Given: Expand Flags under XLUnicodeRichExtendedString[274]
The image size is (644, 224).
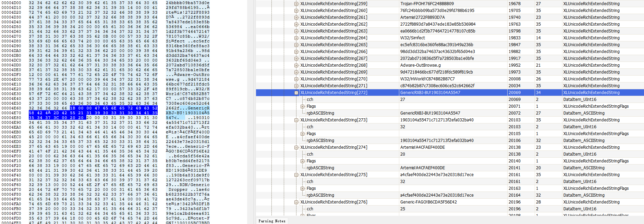Looking at the screenshot, I should click(302, 161).
